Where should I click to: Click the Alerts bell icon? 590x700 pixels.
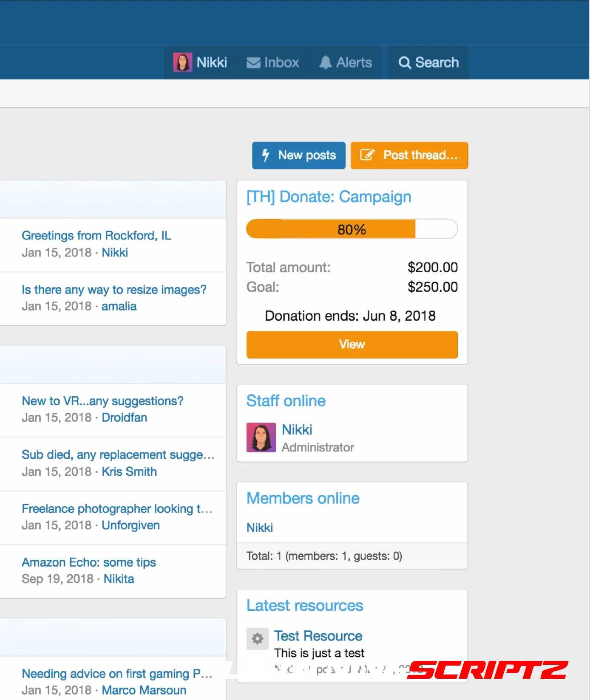click(x=326, y=62)
